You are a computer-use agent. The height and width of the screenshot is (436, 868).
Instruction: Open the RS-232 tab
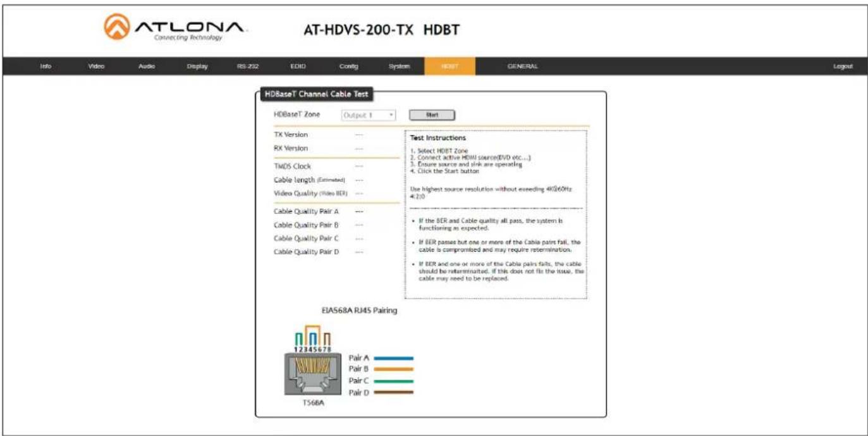point(248,66)
